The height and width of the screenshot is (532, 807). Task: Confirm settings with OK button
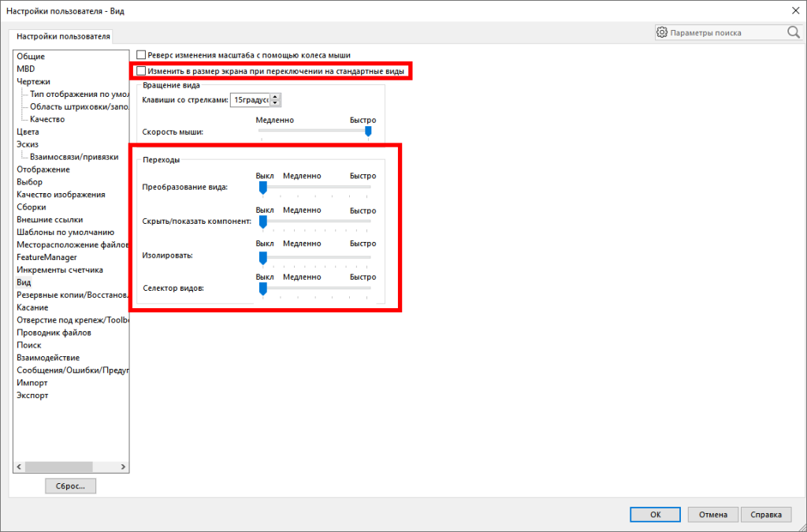[x=655, y=514]
